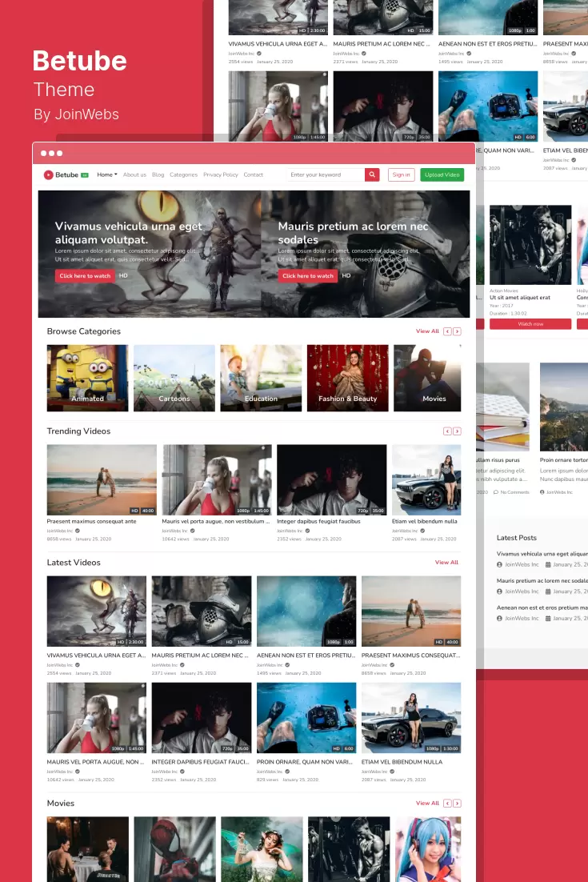The width and height of the screenshot is (588, 882).
Task: Click the Betube logo icon
Action: 49,175
